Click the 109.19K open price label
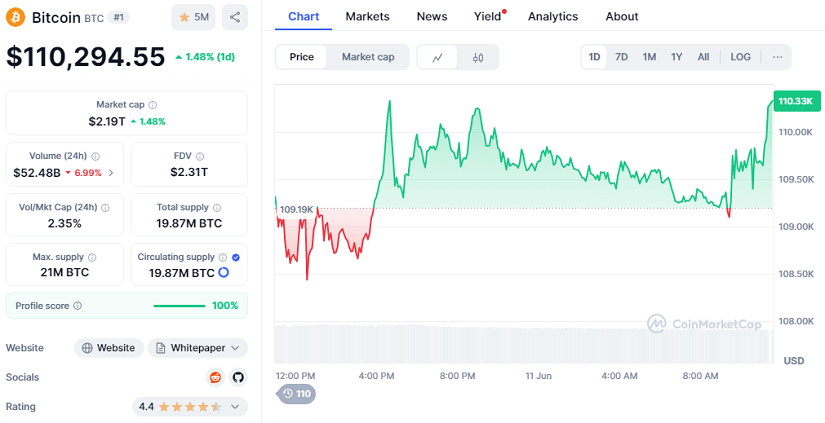 (x=297, y=209)
